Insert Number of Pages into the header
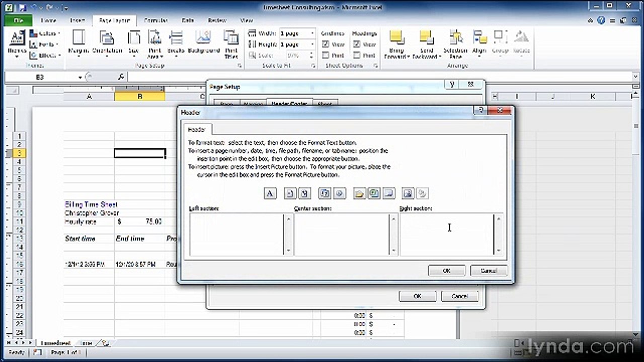 click(304, 194)
